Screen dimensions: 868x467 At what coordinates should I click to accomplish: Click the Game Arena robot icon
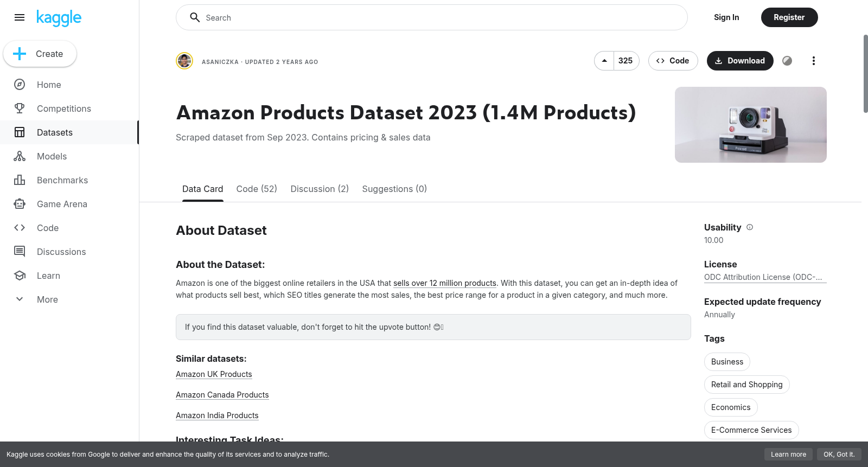(20, 204)
